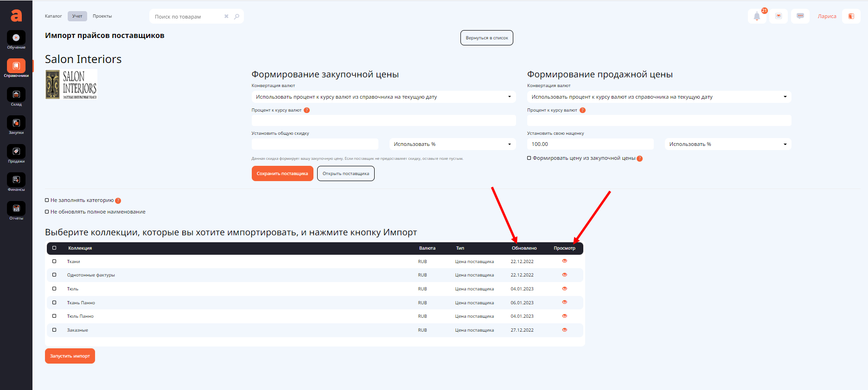Expand purchase price Конвертация валют dropdown

[x=383, y=97]
